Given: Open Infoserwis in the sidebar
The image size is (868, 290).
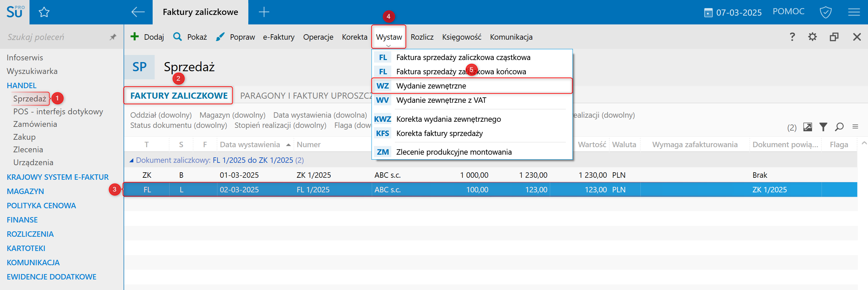Looking at the screenshot, I should tap(25, 58).
